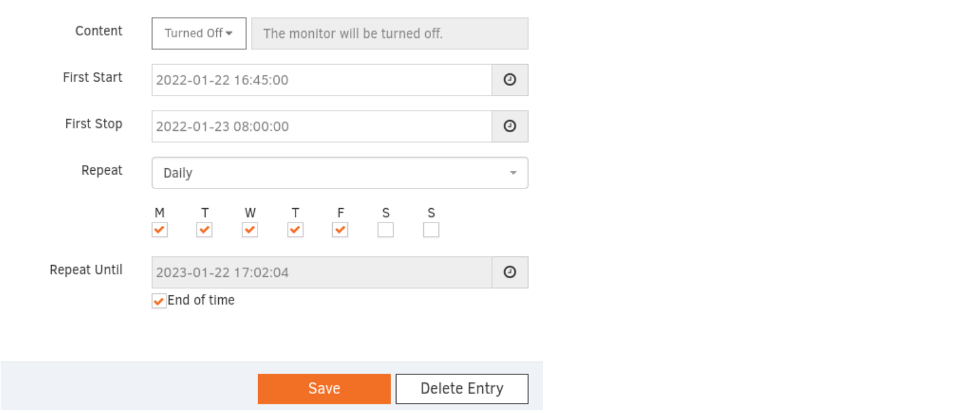Image resolution: width=980 pixels, height=413 pixels.
Task: Disable the End of time checkbox
Action: click(x=158, y=300)
